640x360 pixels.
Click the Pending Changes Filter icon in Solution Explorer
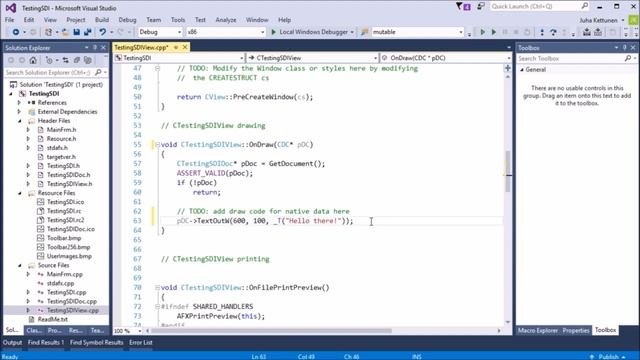(49, 60)
